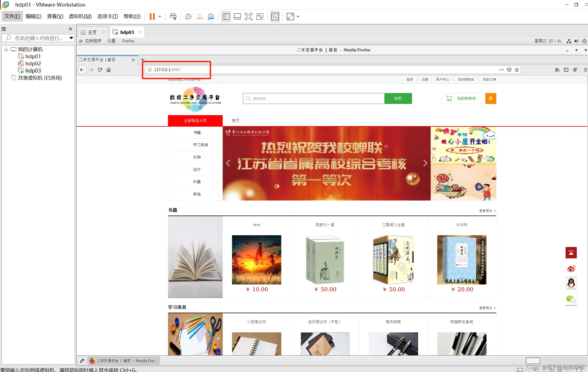Click the 登录 link at top
Image resolution: width=588 pixels, height=372 pixels.
410,80
